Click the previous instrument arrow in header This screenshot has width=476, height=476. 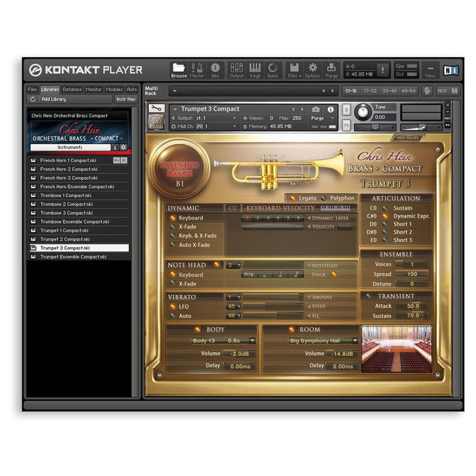(x=293, y=109)
